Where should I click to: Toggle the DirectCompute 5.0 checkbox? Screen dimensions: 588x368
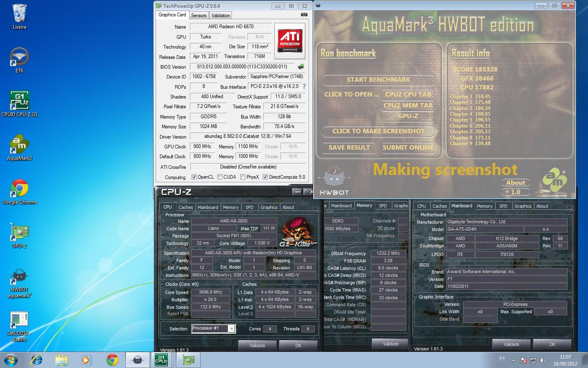point(265,177)
